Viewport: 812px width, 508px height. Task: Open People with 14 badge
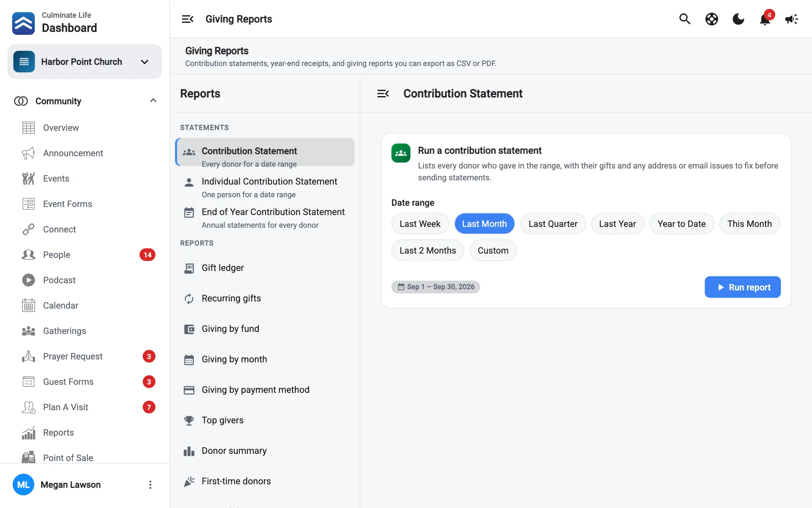point(85,255)
